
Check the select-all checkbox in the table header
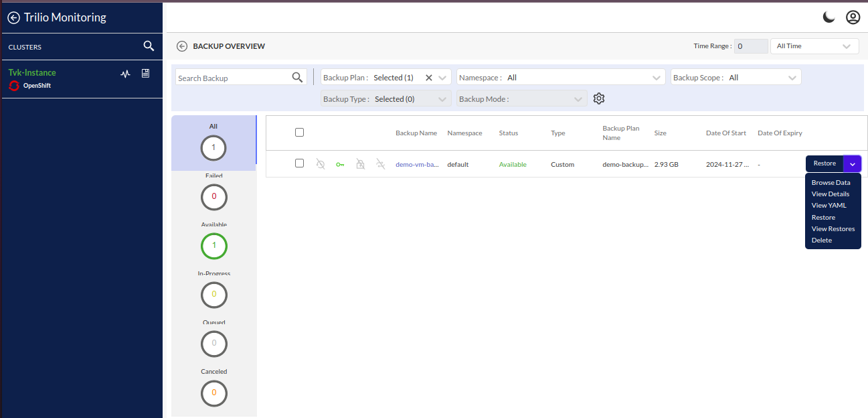(299, 133)
